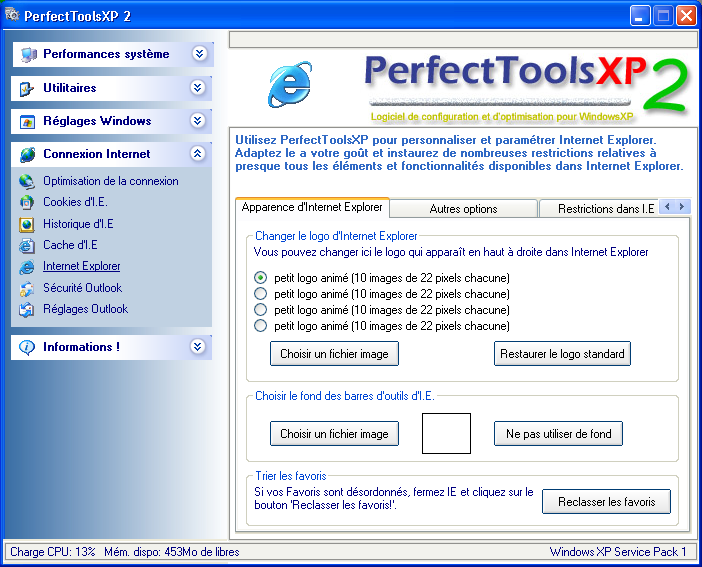Click the Performances système header label
This screenshot has height=567, width=702.
coord(106,54)
